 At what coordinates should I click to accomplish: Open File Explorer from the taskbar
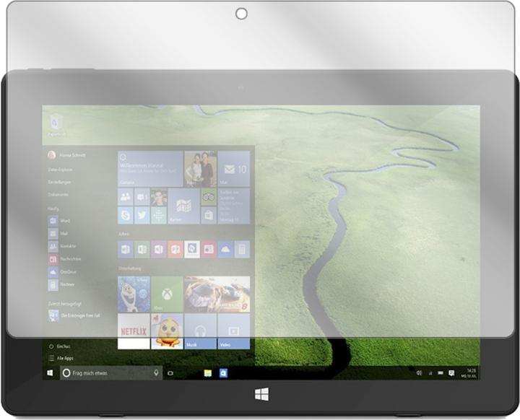coord(208,373)
